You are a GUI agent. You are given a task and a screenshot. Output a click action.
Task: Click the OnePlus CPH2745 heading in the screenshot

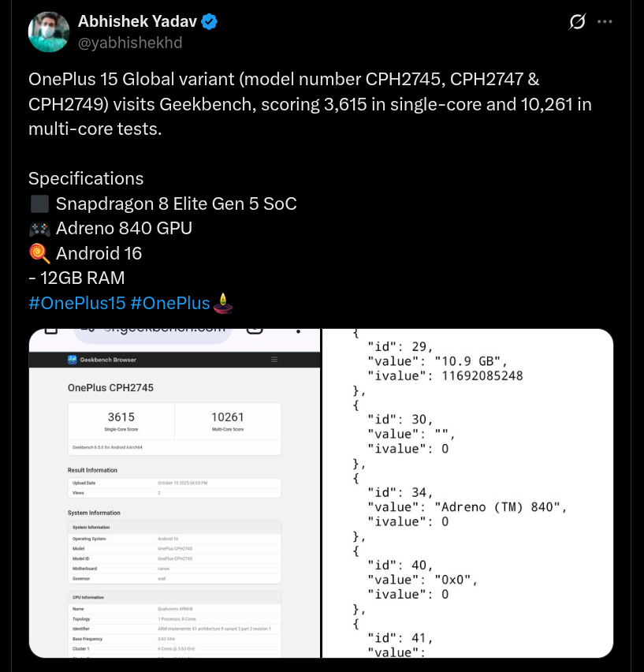click(110, 388)
